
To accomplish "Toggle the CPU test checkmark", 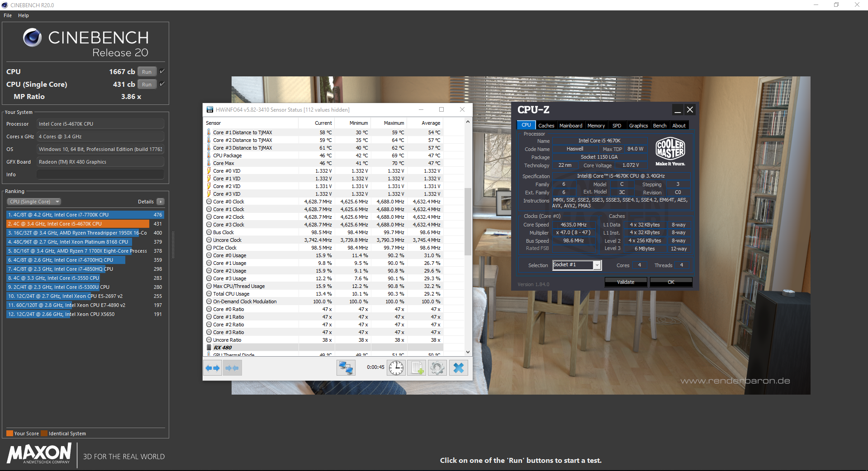I will click(x=162, y=71).
